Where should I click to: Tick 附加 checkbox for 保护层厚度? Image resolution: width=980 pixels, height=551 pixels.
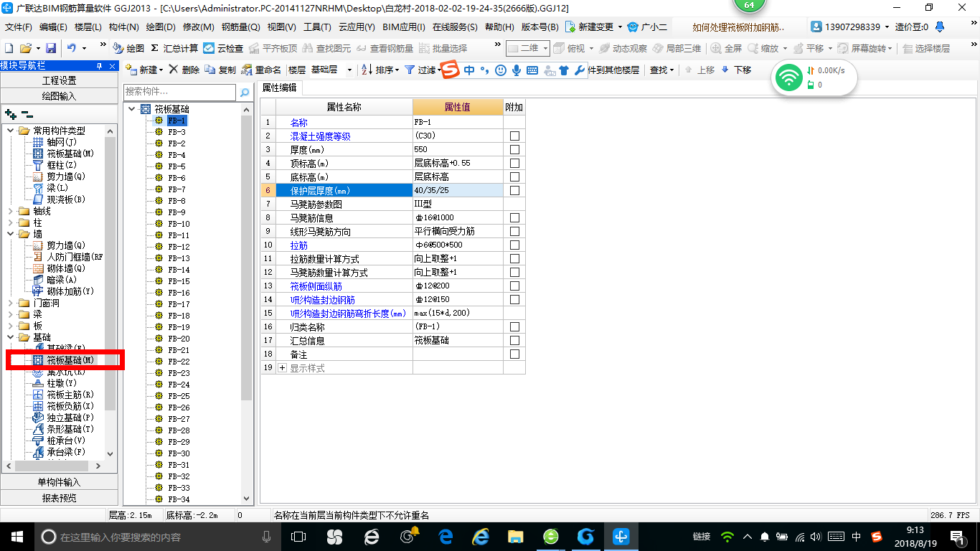click(514, 191)
